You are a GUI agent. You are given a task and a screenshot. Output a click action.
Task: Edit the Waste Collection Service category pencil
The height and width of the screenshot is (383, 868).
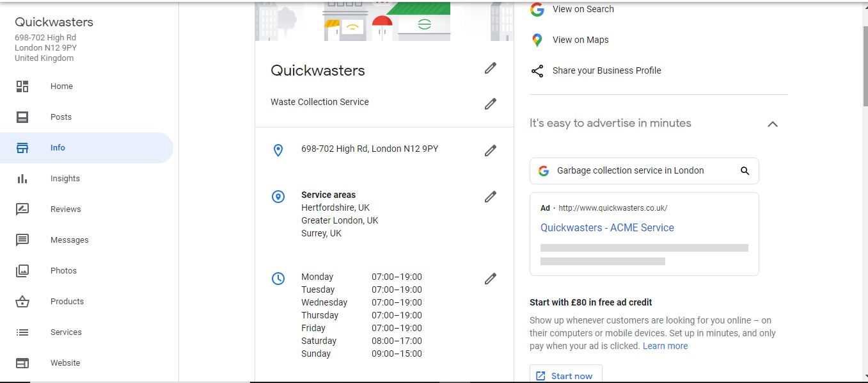(x=491, y=104)
